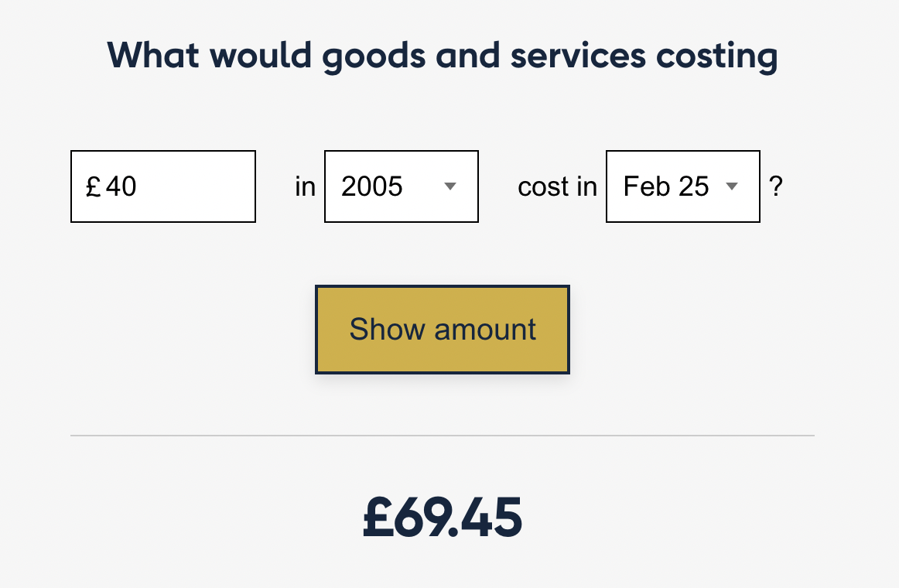
Task: Open the 2005 start year dropdown
Action: pyautogui.click(x=401, y=186)
